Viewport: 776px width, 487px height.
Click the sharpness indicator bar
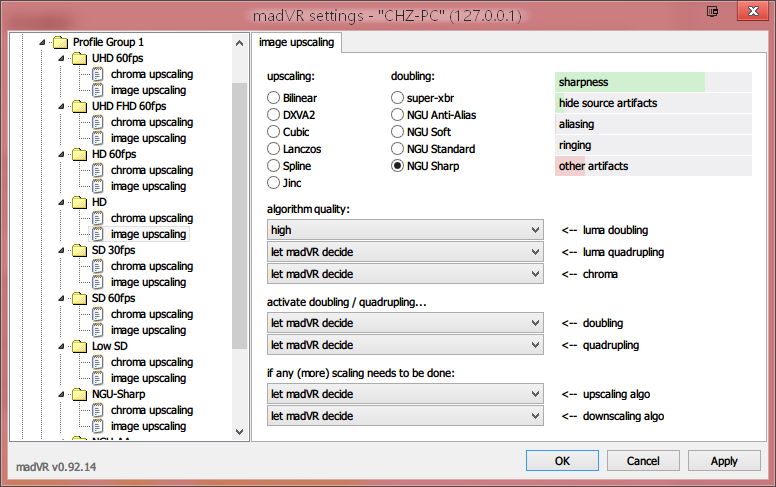(653, 82)
